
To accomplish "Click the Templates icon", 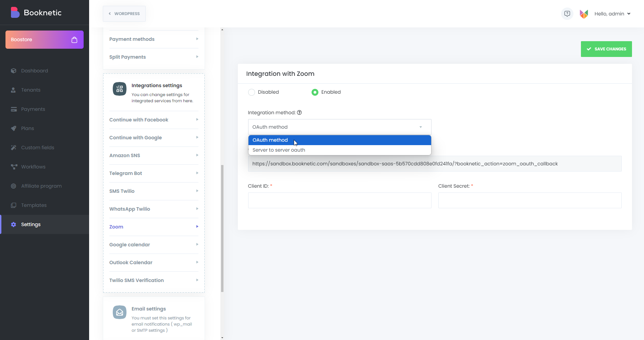I will (14, 205).
